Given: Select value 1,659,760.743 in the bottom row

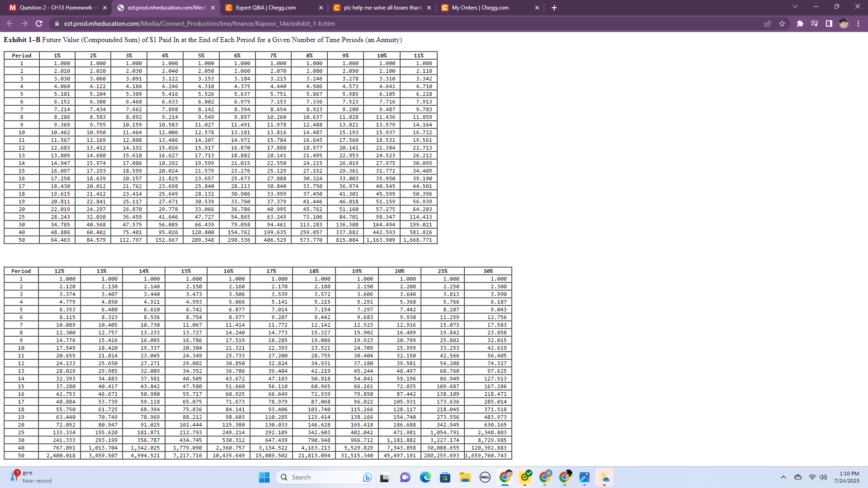Looking at the screenshot, I should tap(486, 455).
